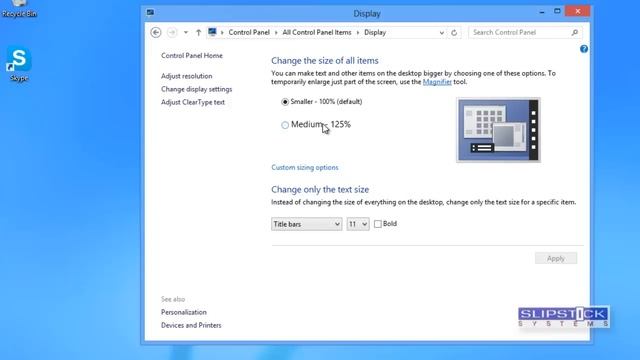Click the 'Change only the text size' heading
Viewport: 640px width, 360px height.
coord(320,189)
